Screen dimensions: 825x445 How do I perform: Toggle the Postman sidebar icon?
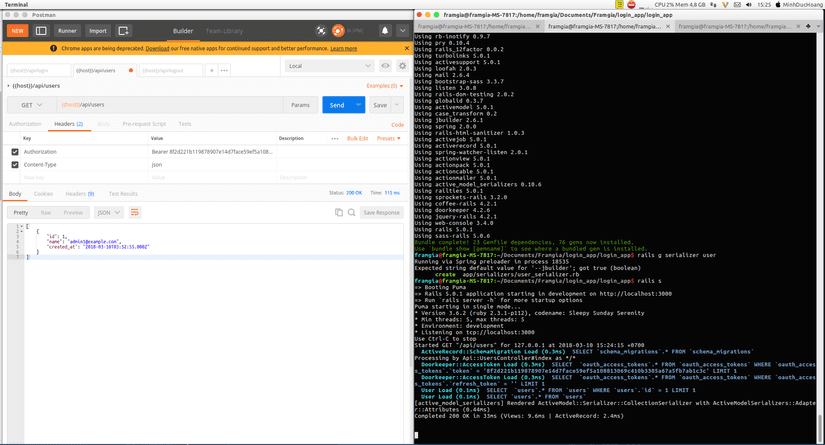click(41, 31)
